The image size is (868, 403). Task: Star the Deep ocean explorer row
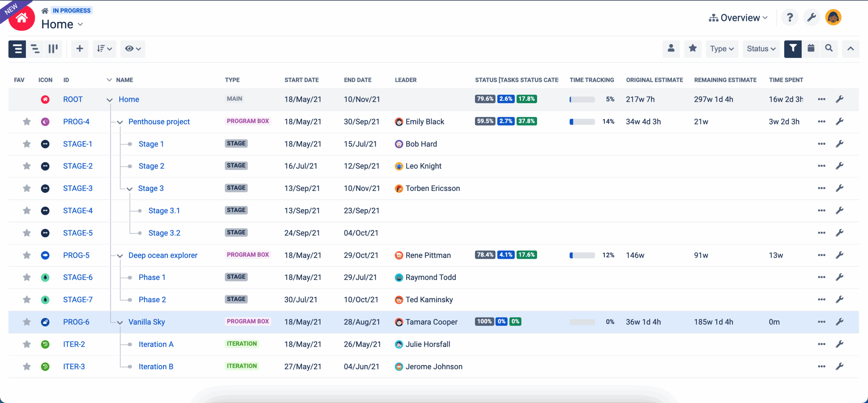pyautogui.click(x=27, y=255)
